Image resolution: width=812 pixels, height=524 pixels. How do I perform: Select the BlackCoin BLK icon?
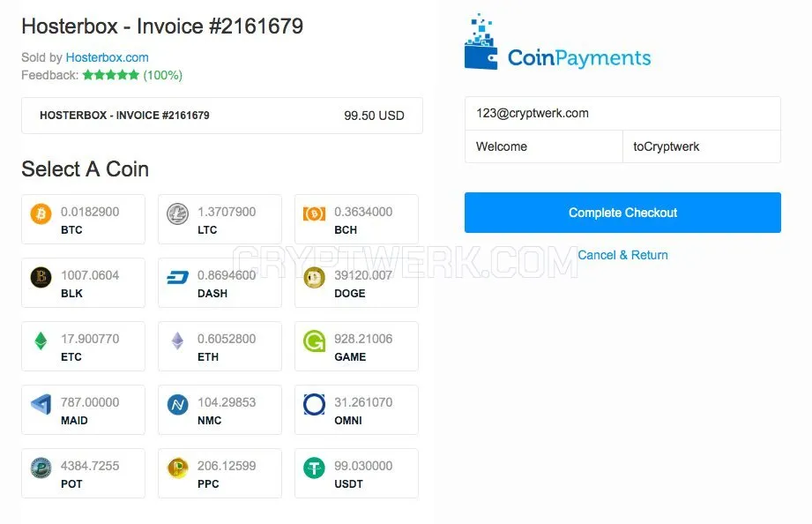click(41, 277)
